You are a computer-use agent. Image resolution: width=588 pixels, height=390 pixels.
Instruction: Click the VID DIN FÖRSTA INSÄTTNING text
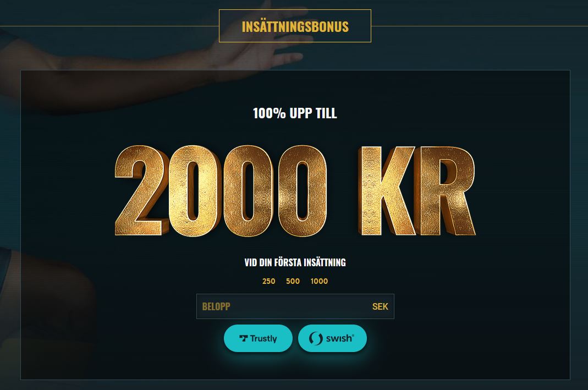point(295,262)
